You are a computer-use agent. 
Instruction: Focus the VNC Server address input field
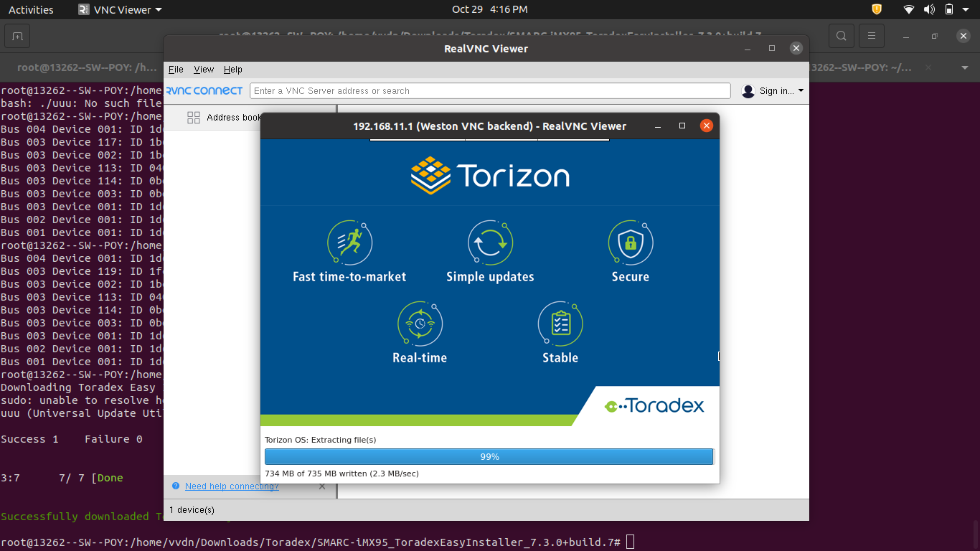[490, 91]
